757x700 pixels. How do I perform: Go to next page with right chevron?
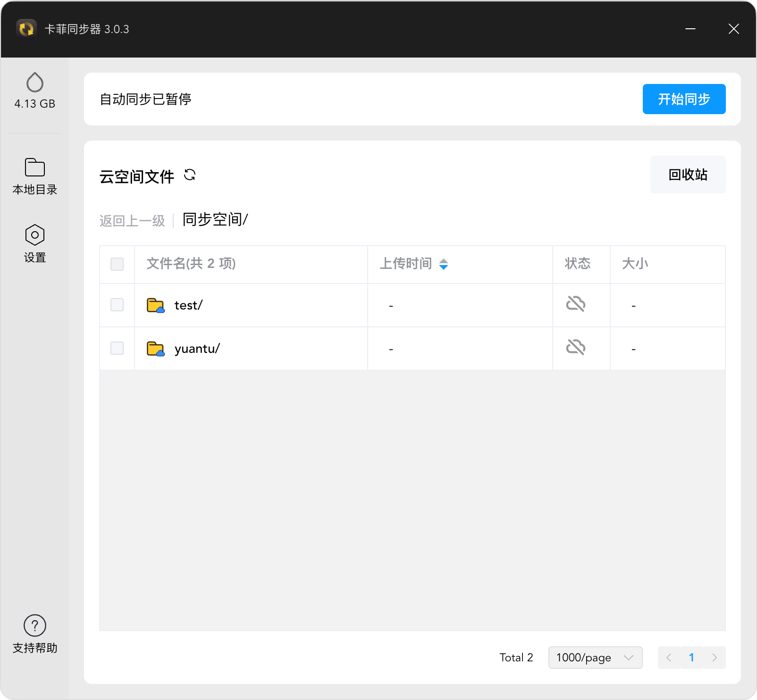tap(715, 658)
